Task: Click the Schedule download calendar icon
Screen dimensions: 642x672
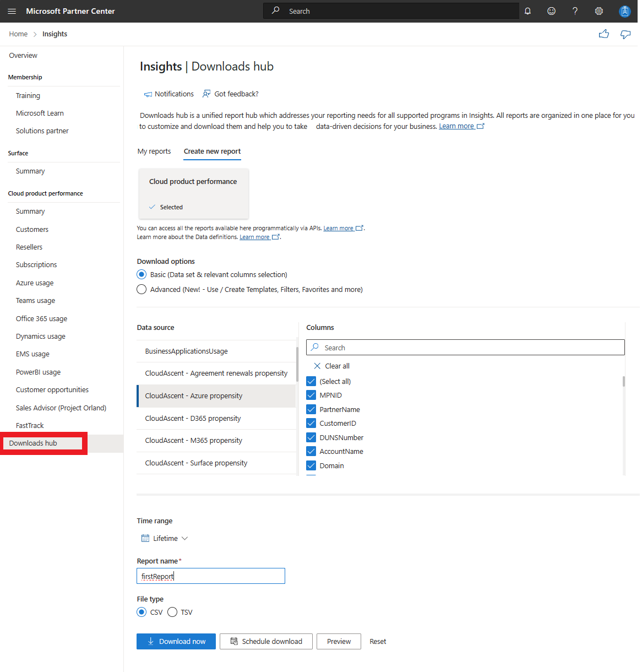Action: 234,641
